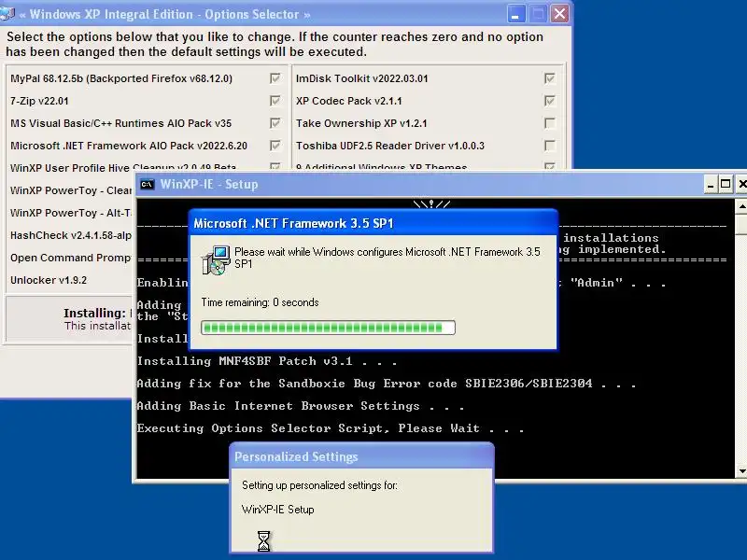This screenshot has height=560, width=747.
Task: Click the Toshiba UDF2.5 Reader Driver label
Action: coord(390,146)
